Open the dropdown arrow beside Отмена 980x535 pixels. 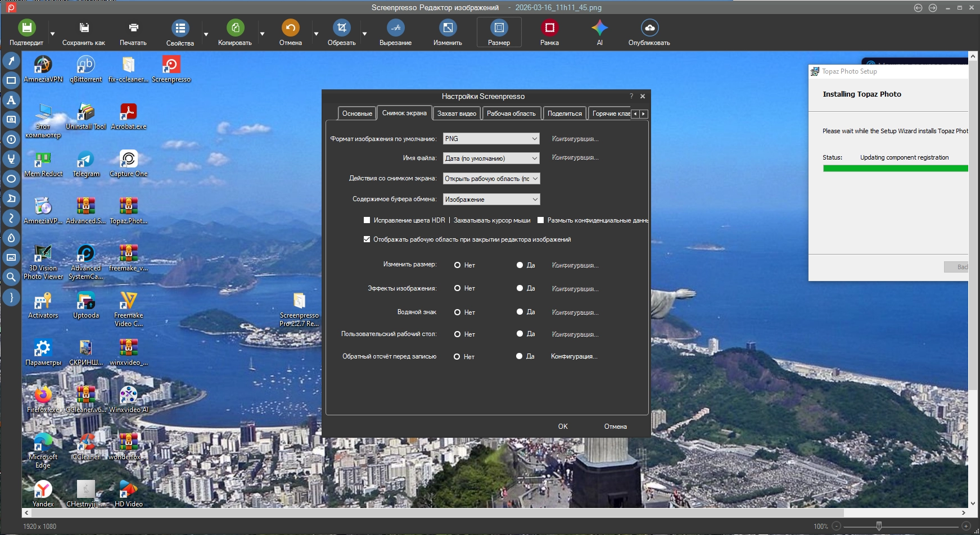pos(316,34)
